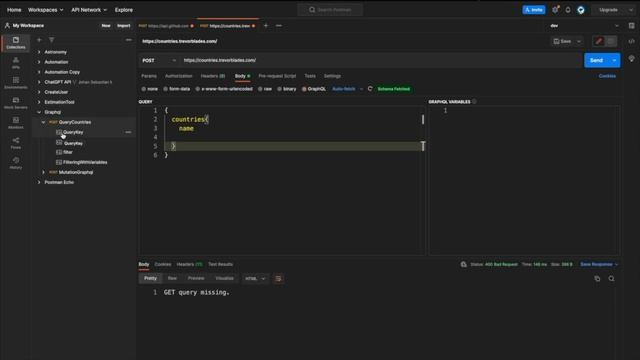Open the settings gear icon in header
Screen dimensions: 640x360
click(555, 10)
